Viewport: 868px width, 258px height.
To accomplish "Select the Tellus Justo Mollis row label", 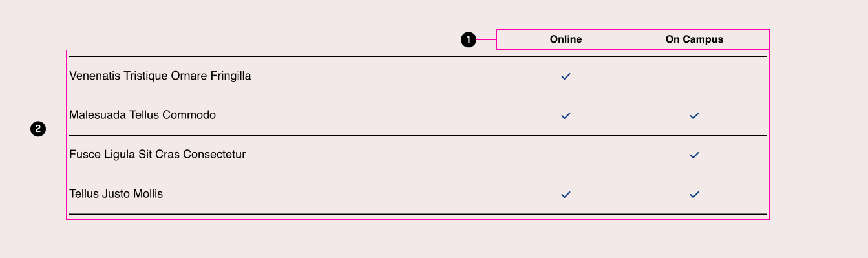I will coord(116,193).
